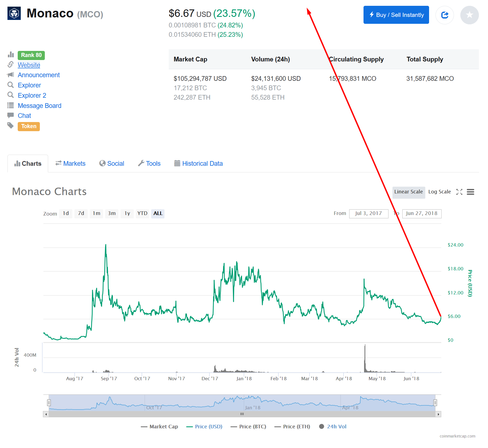Toggle Price (ETH) series in legend

pyautogui.click(x=292, y=427)
